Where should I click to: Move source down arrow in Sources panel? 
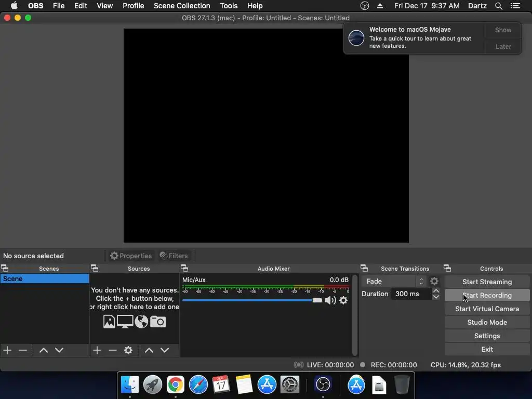tap(165, 350)
